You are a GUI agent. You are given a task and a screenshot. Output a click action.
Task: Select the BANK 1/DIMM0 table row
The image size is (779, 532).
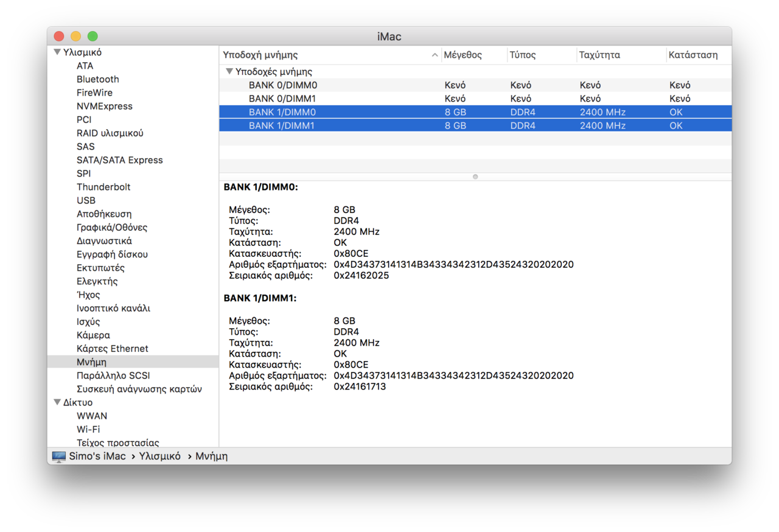click(475, 112)
